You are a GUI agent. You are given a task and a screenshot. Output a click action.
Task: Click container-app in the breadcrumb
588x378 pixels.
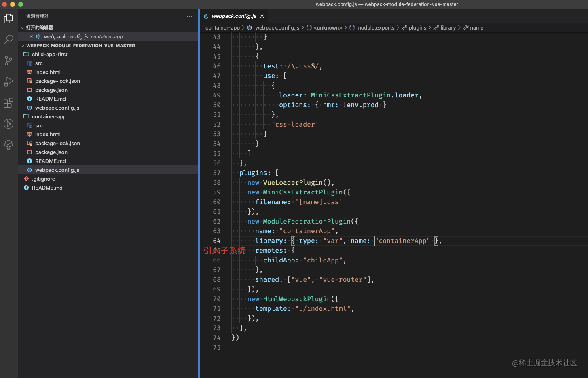tap(222, 27)
